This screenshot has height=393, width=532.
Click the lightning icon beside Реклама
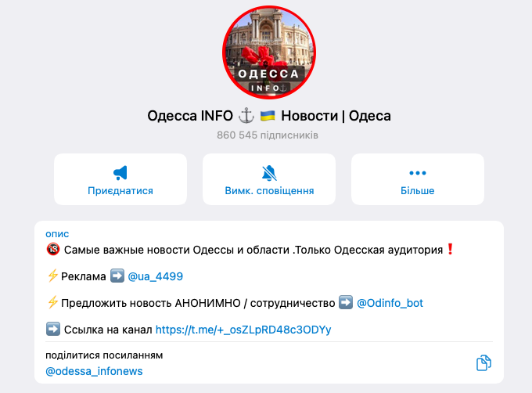tap(52, 276)
